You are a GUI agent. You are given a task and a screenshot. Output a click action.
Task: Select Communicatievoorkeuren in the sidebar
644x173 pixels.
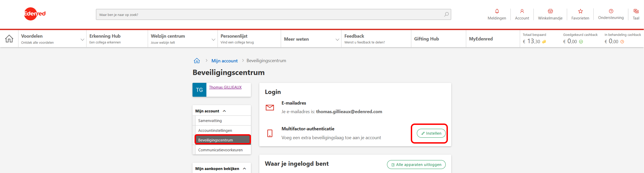point(223,150)
